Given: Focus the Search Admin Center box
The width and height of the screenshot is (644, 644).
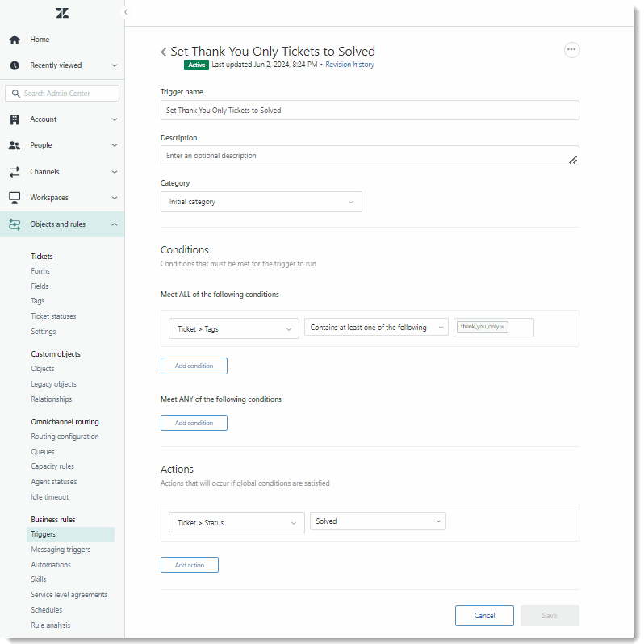Looking at the screenshot, I should (x=62, y=94).
